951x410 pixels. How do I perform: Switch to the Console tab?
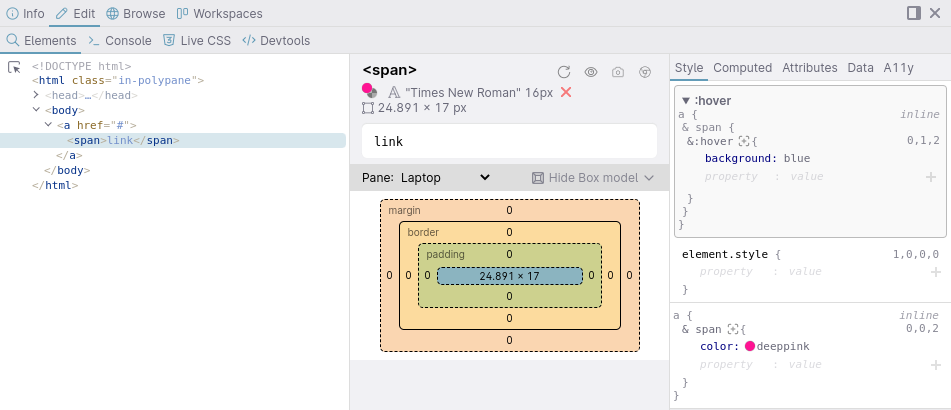point(120,41)
